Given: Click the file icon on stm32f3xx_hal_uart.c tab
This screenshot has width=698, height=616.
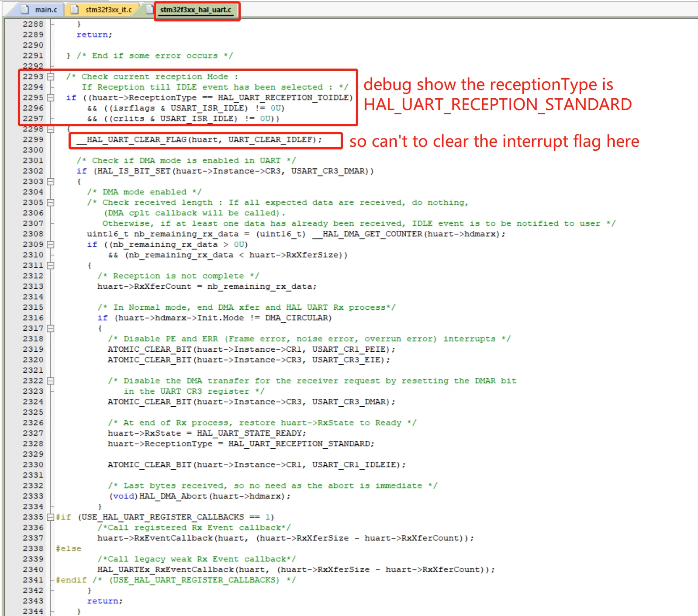Looking at the screenshot, I should pyautogui.click(x=150, y=10).
